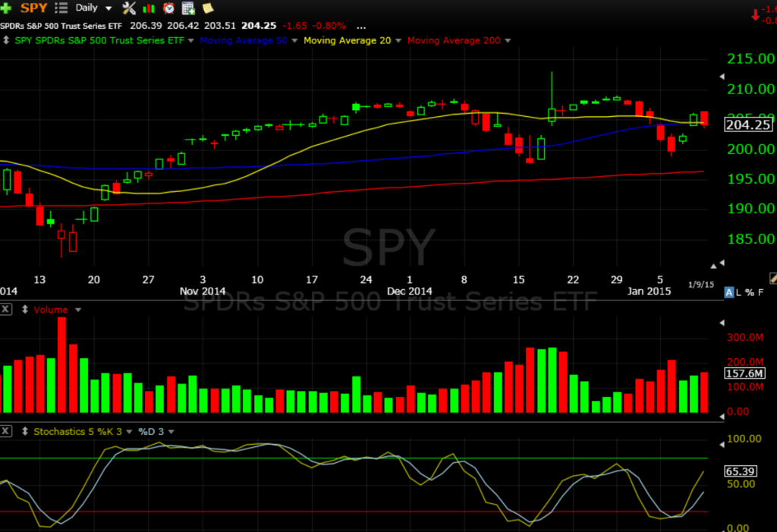Open the watchlist list icon beside SPY

[61, 8]
